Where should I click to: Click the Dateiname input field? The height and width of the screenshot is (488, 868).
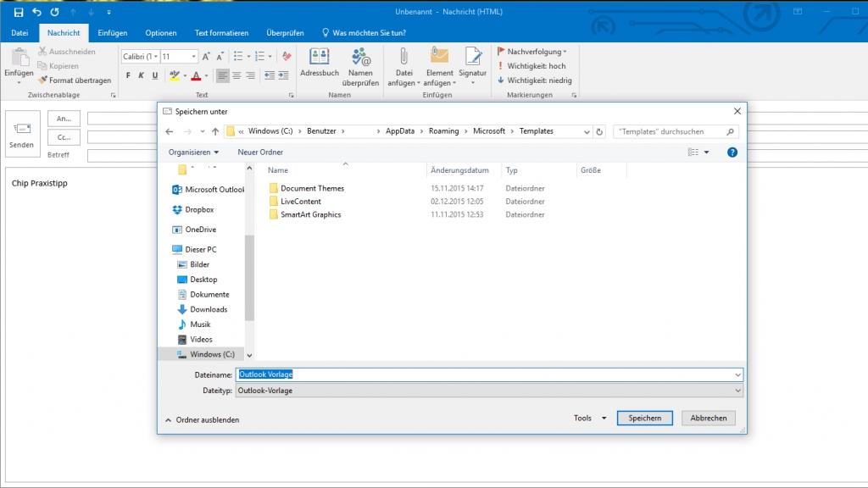pyautogui.click(x=488, y=374)
